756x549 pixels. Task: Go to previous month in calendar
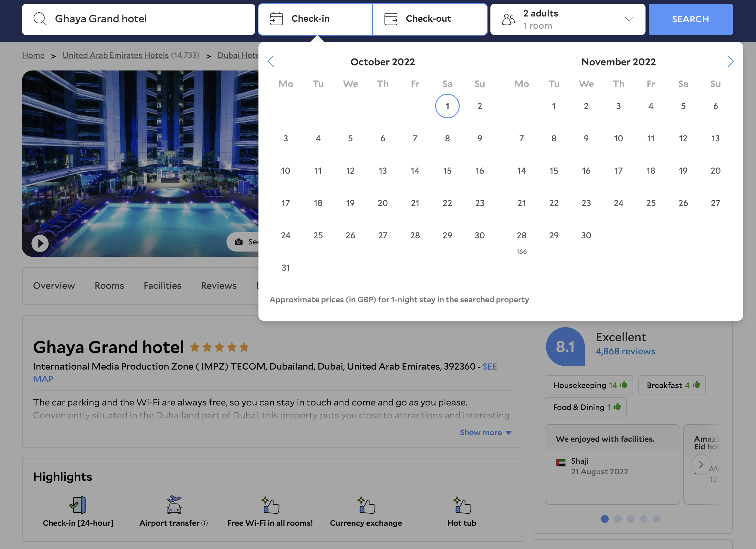pyautogui.click(x=271, y=61)
